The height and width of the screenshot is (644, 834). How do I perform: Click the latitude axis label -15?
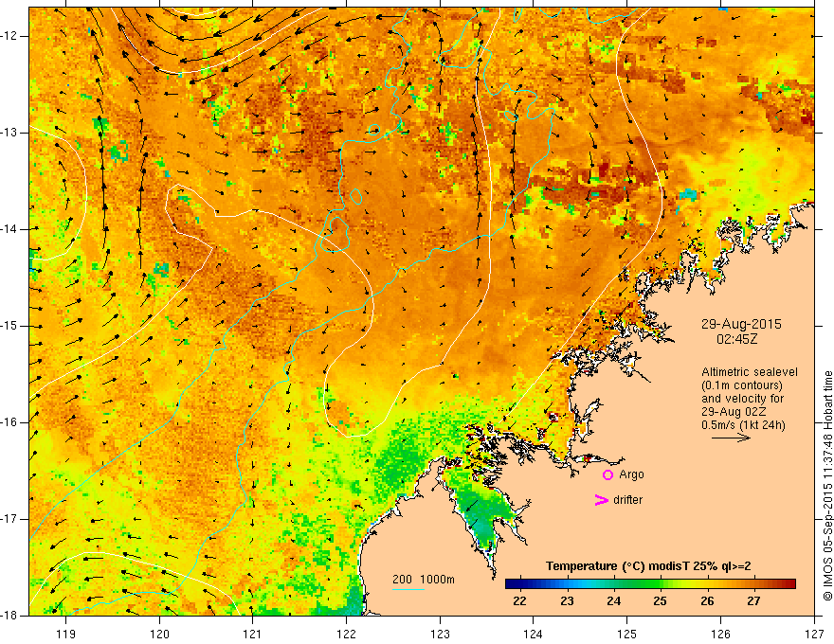[x=9, y=326]
